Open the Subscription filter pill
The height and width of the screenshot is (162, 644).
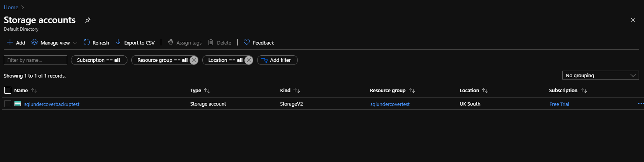click(x=99, y=60)
